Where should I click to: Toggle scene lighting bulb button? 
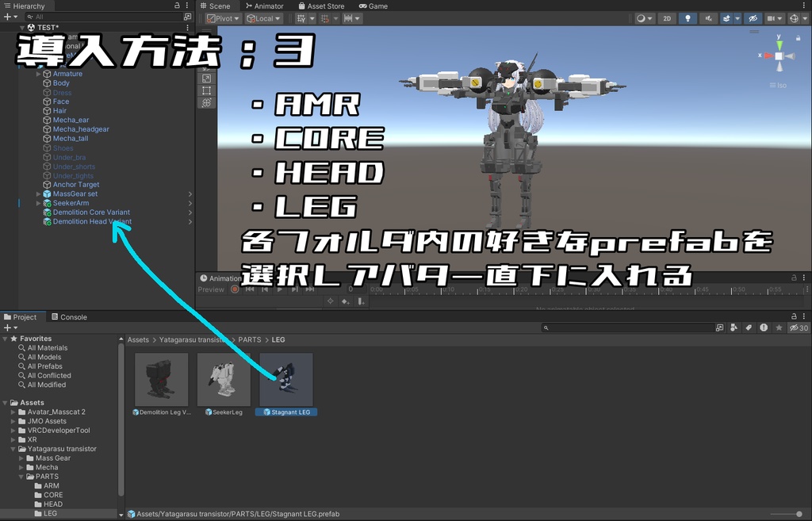(688, 19)
